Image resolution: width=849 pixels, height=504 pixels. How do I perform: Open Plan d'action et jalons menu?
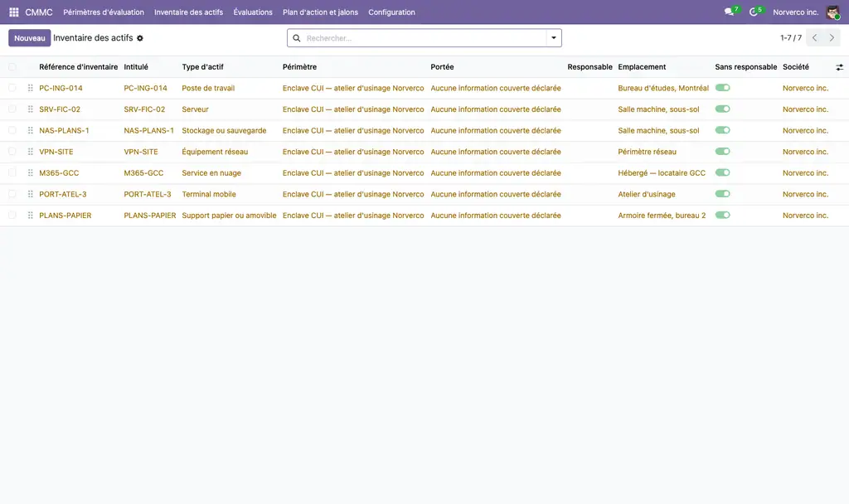tap(320, 12)
